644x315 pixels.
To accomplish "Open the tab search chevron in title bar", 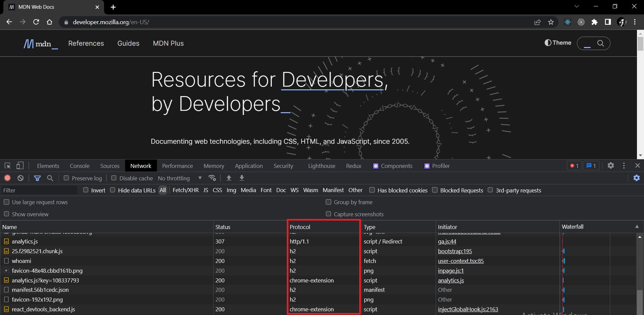I will [x=577, y=6].
